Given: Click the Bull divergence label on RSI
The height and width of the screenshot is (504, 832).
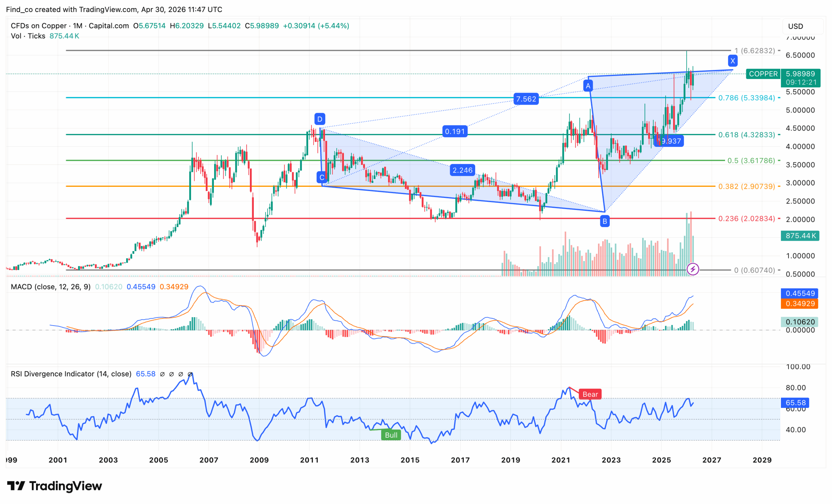Looking at the screenshot, I should pos(391,435).
